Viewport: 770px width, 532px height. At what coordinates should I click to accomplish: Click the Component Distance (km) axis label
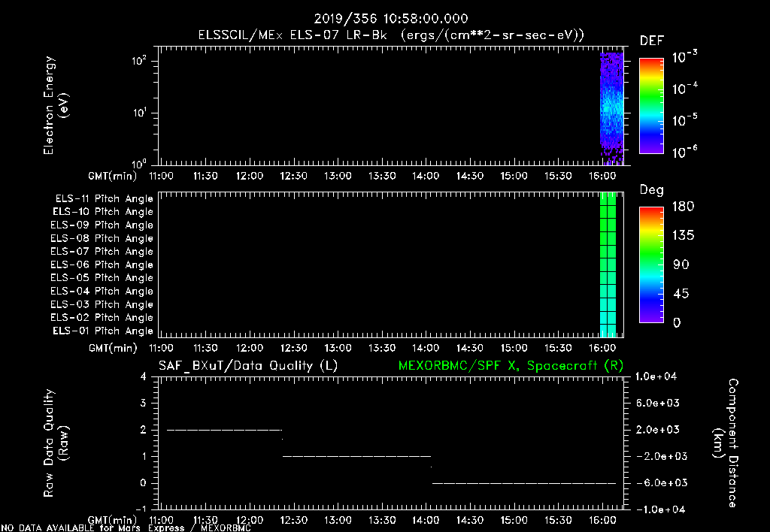coord(726,443)
